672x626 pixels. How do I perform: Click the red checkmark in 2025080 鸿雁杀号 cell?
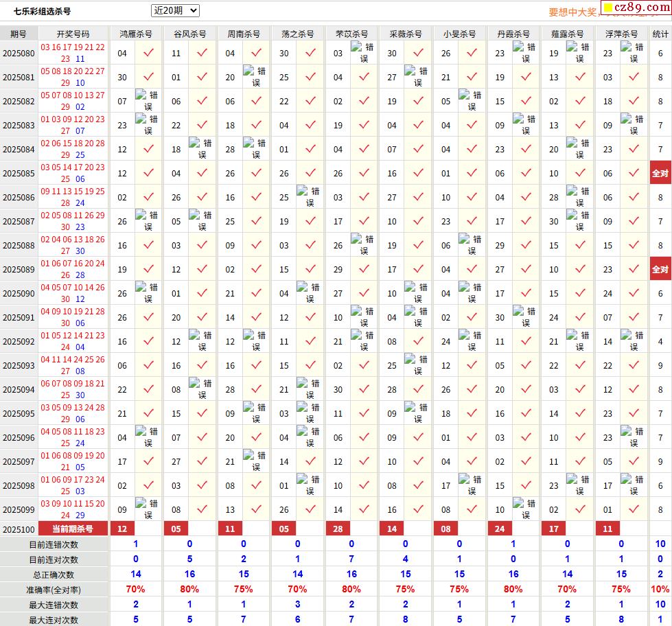click(x=148, y=53)
